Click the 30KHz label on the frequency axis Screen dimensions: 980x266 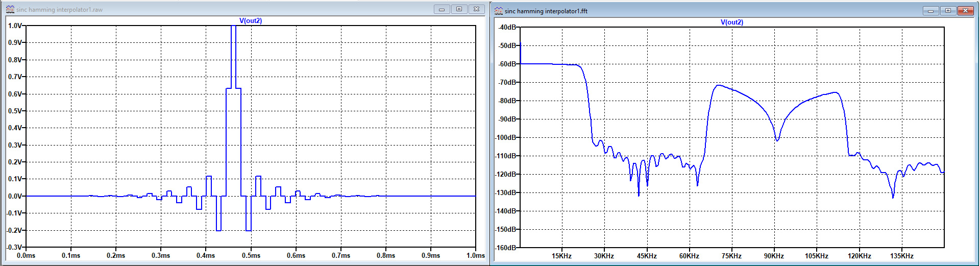[604, 256]
